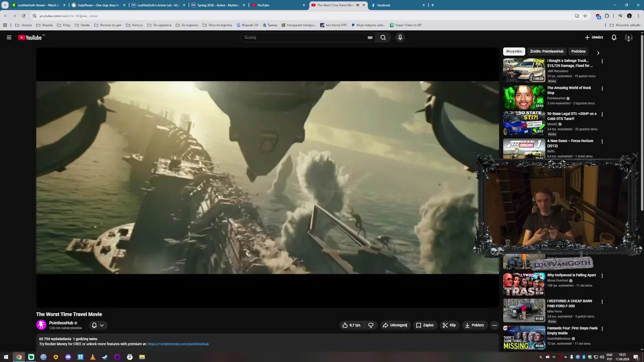Open Wszystkie zakładki bookmarks folder
The width and height of the screenshot is (644, 362).
[625, 25]
